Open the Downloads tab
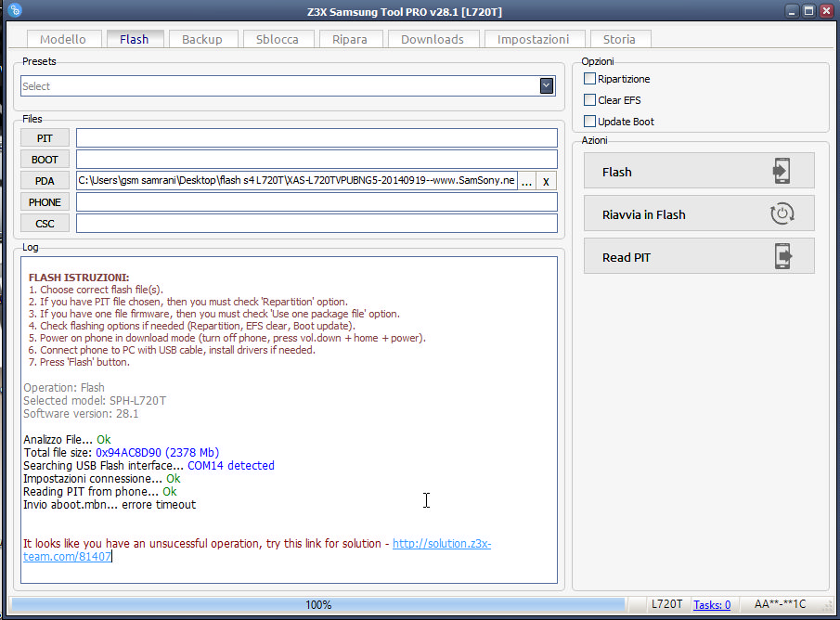840x620 pixels. tap(433, 39)
